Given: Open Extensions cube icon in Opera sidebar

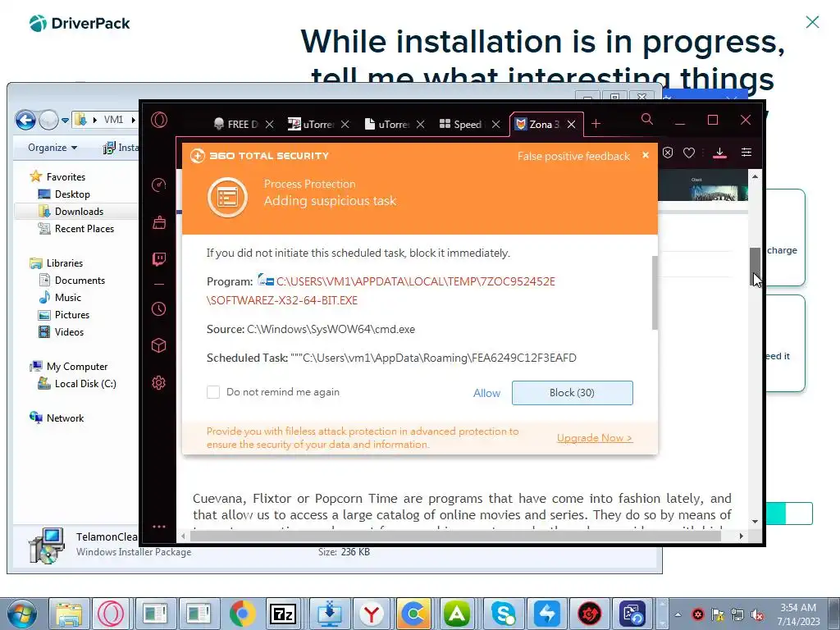Looking at the screenshot, I should pyautogui.click(x=159, y=345).
